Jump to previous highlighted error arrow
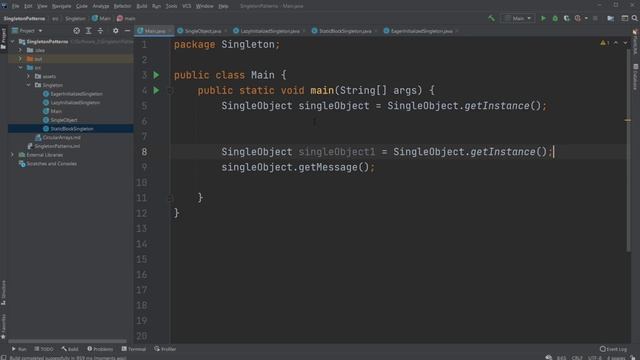Viewport: 640px width, 360px height. click(x=616, y=43)
